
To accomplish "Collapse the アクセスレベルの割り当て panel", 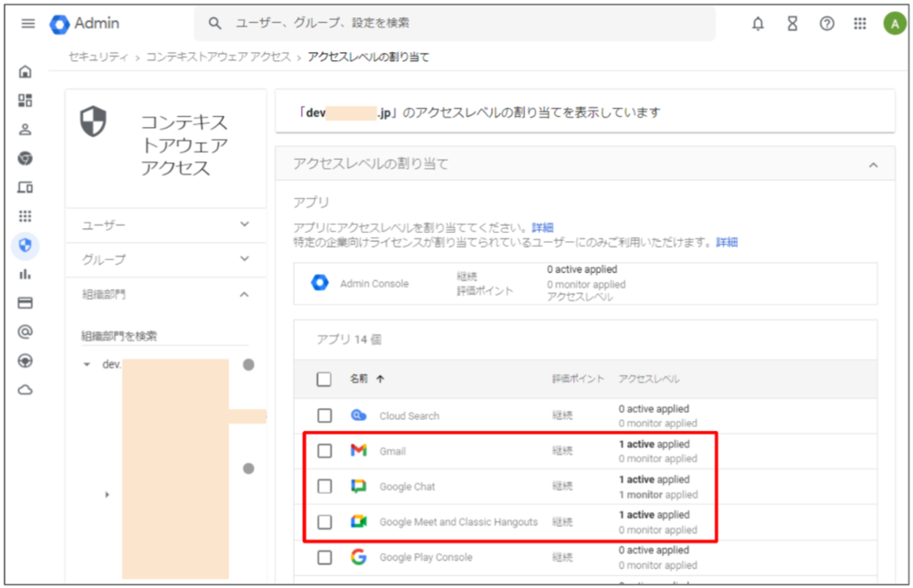I will coord(873,164).
